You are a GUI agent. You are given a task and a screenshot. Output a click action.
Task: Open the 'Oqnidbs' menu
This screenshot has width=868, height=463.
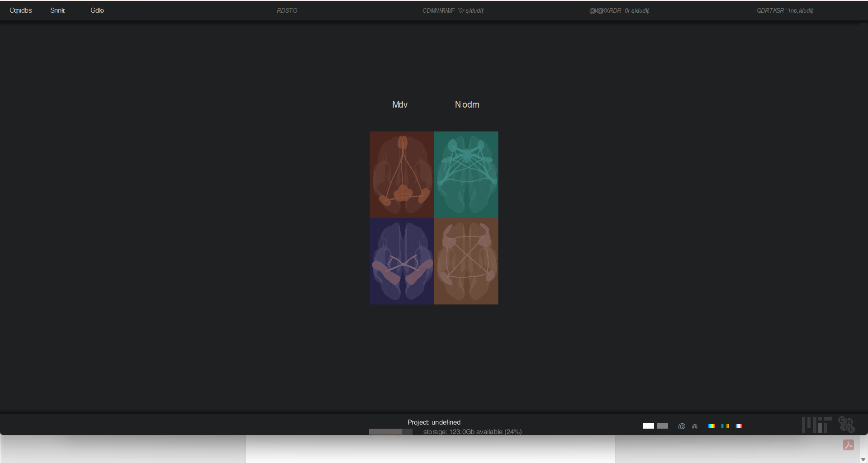tap(21, 10)
